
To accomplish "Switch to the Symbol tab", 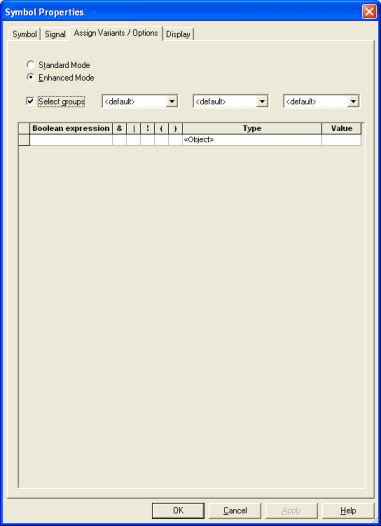I will pyautogui.click(x=24, y=34).
